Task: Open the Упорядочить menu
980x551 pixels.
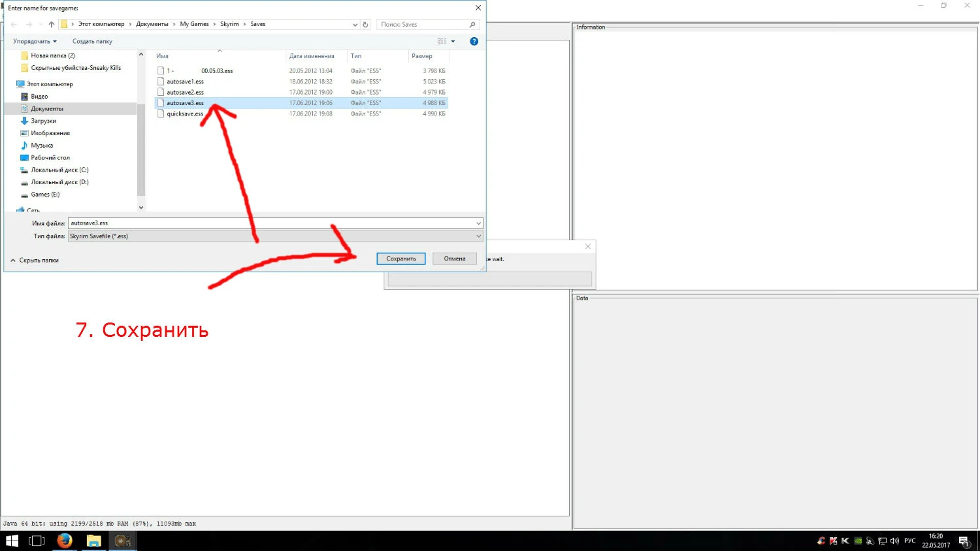Action: [34, 40]
